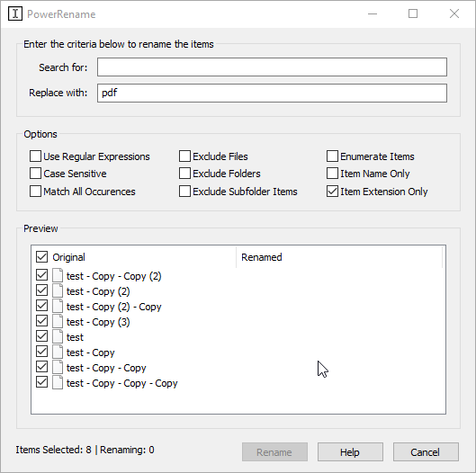Click the file icon beside 'test - Copy (3)'
Screen dimensions: 476x473
tap(58, 321)
